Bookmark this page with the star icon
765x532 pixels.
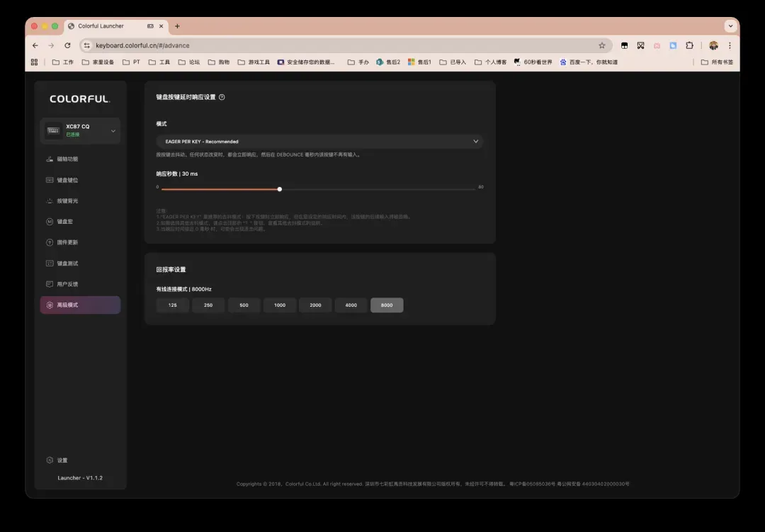click(x=601, y=45)
